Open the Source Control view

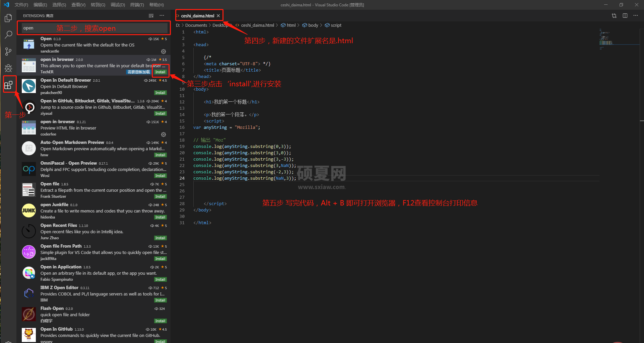(8, 52)
